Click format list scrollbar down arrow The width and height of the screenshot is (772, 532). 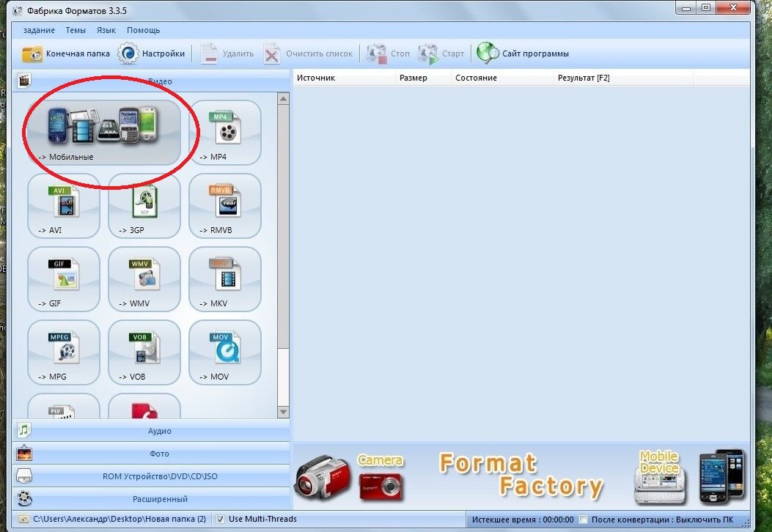(283, 412)
